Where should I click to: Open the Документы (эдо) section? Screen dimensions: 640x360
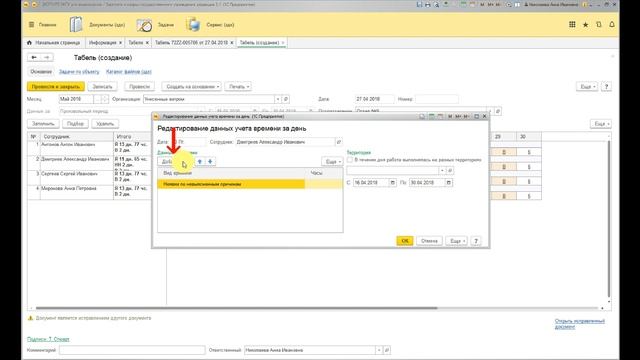tap(97, 25)
